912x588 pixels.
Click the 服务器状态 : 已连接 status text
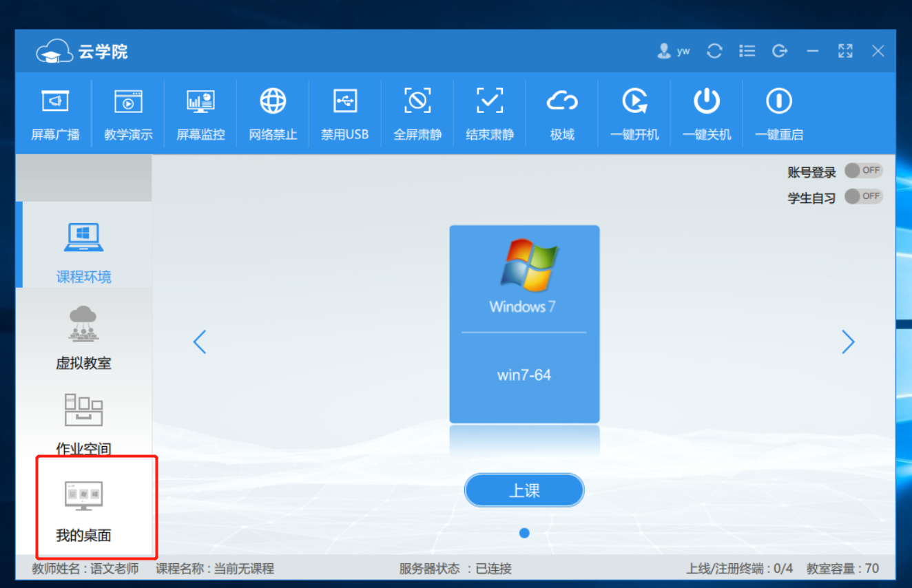click(x=455, y=569)
